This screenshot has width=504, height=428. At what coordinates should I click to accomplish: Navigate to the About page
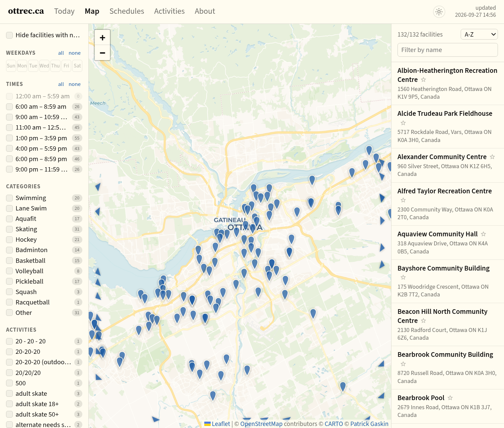(205, 11)
